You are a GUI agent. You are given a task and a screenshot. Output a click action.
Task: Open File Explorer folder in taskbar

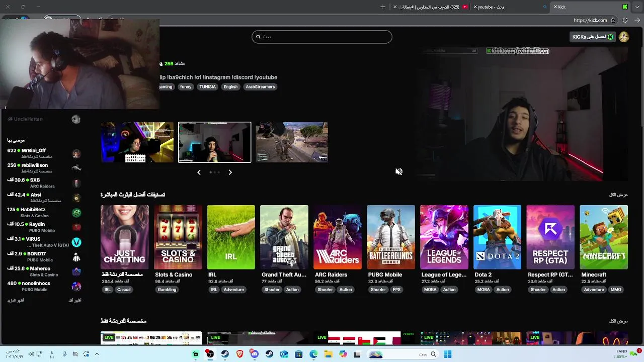coord(328,354)
